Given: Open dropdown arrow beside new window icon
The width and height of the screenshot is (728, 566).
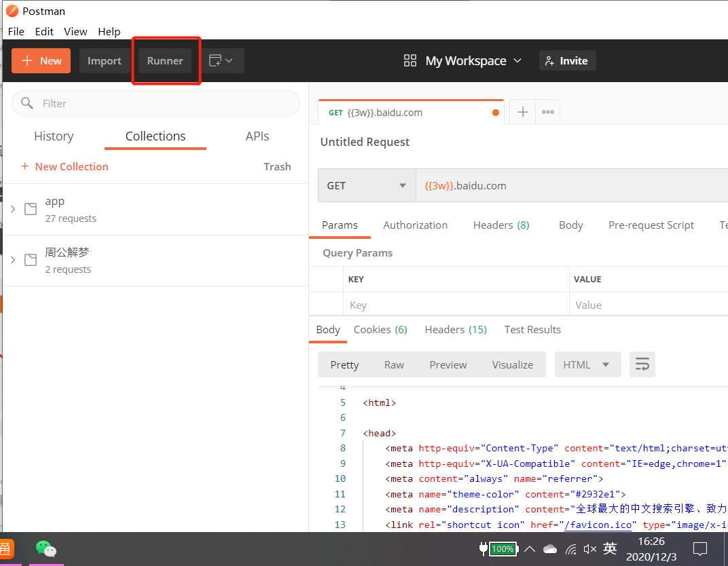Looking at the screenshot, I should pos(229,61).
